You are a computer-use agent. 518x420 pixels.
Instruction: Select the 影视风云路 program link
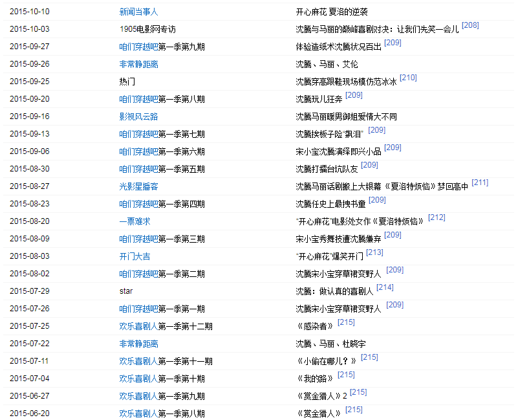pyautogui.click(x=138, y=116)
